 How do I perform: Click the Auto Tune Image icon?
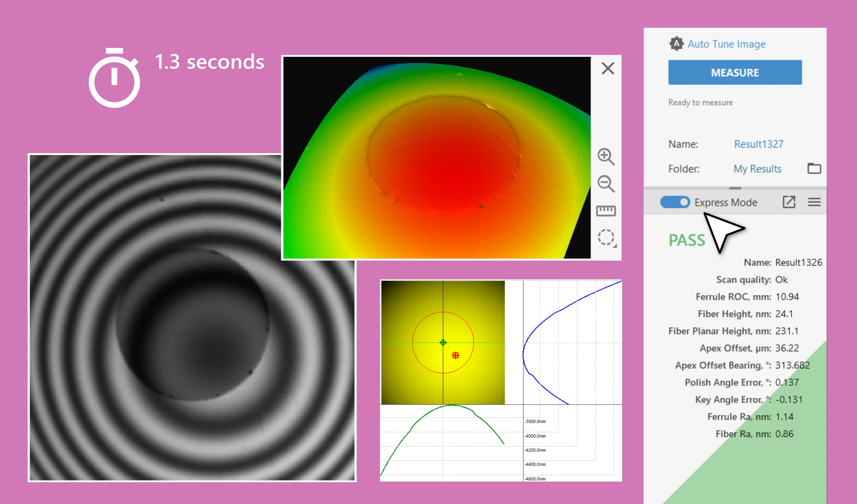676,44
